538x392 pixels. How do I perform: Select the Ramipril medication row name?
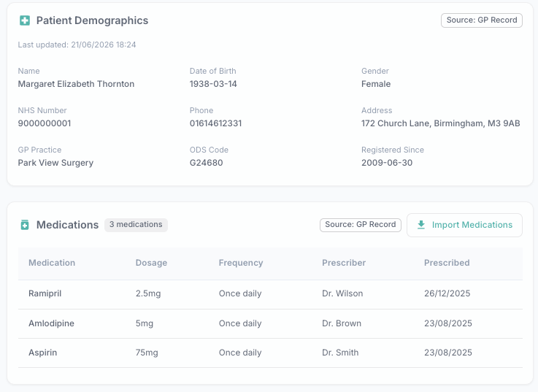pos(45,293)
